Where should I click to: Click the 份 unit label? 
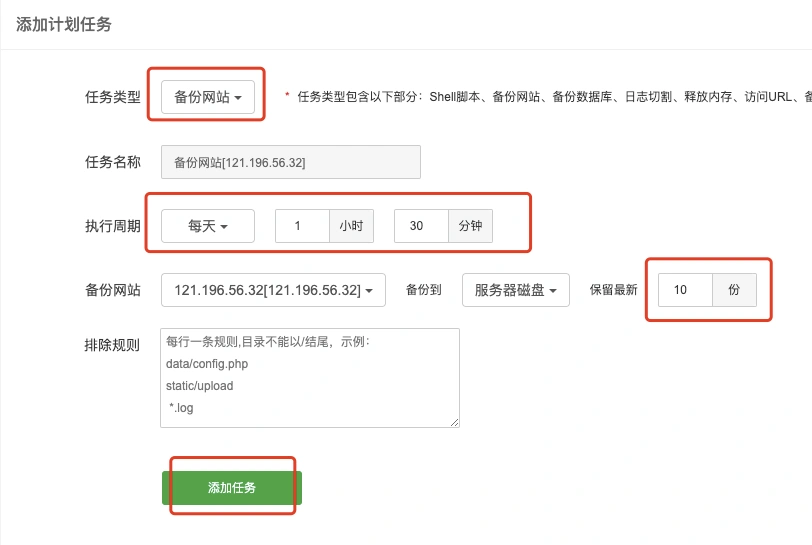click(734, 290)
